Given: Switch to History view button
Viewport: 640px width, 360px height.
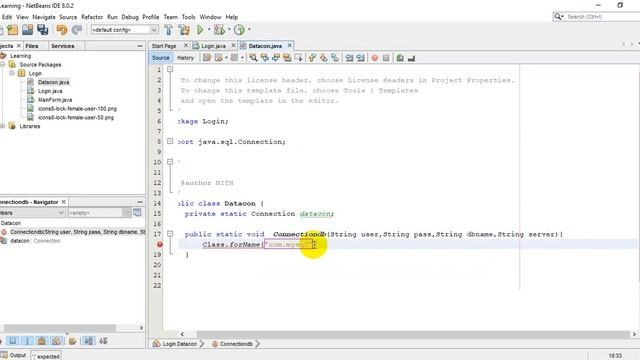Looking at the screenshot, I should point(185,58).
